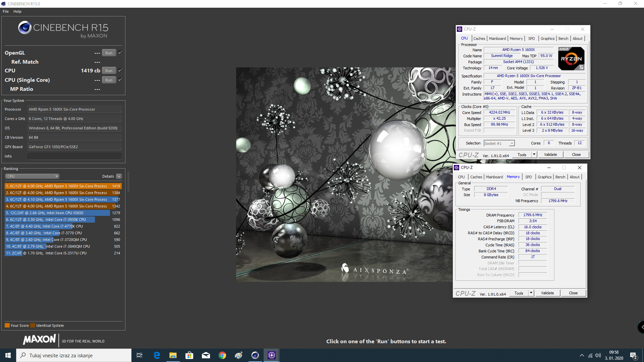Click the rendered Cinebench scene image

pyautogui.click(x=344, y=175)
